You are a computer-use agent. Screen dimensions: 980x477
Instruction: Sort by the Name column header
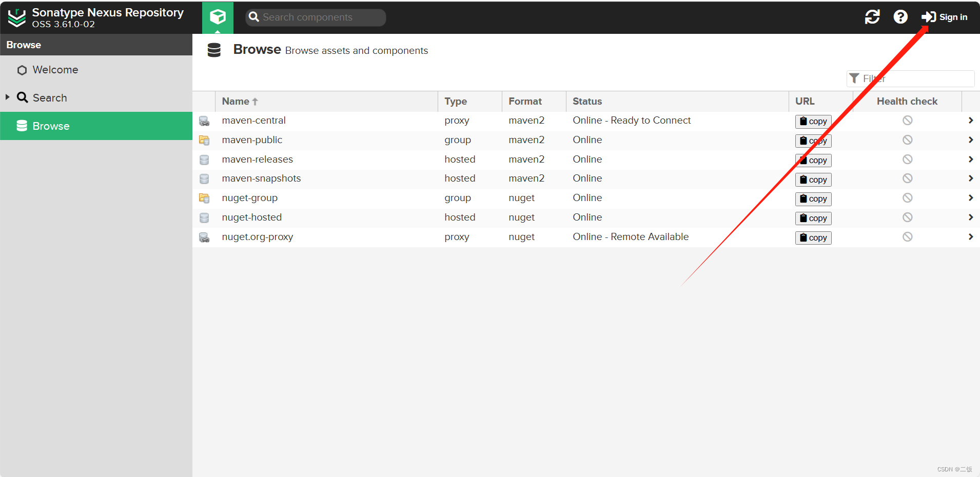326,102
